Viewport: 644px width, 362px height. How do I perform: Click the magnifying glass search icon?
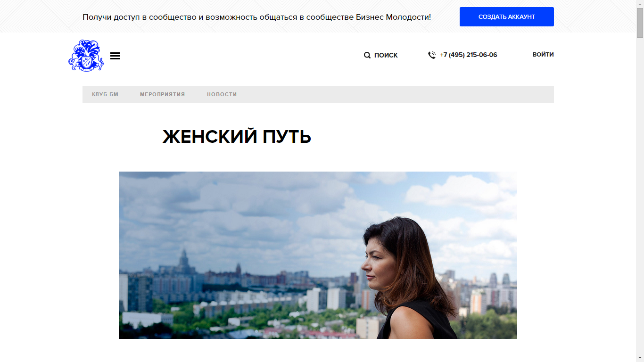point(367,55)
